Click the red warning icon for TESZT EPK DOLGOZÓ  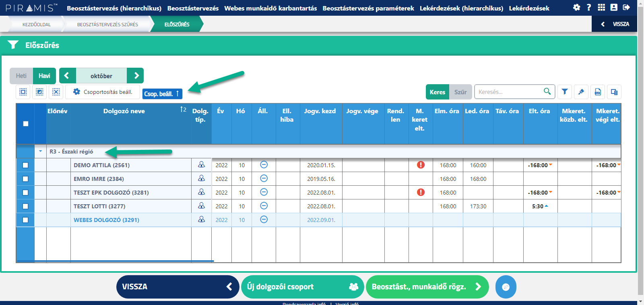tap(421, 192)
